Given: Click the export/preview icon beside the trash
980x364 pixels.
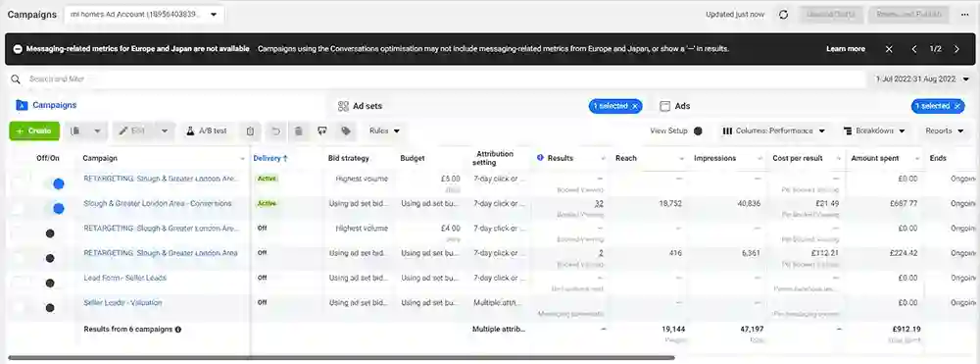Looking at the screenshot, I should 321,130.
